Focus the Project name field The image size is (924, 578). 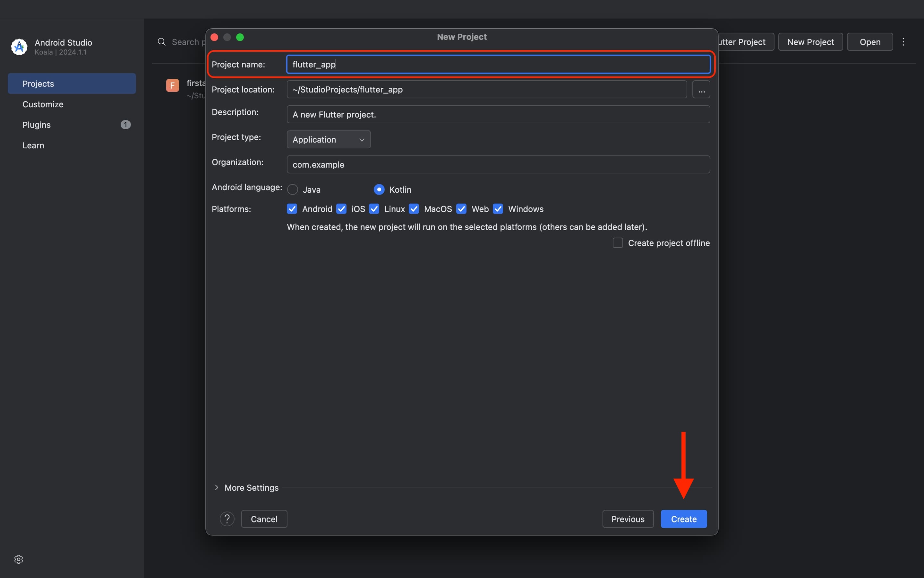point(498,64)
